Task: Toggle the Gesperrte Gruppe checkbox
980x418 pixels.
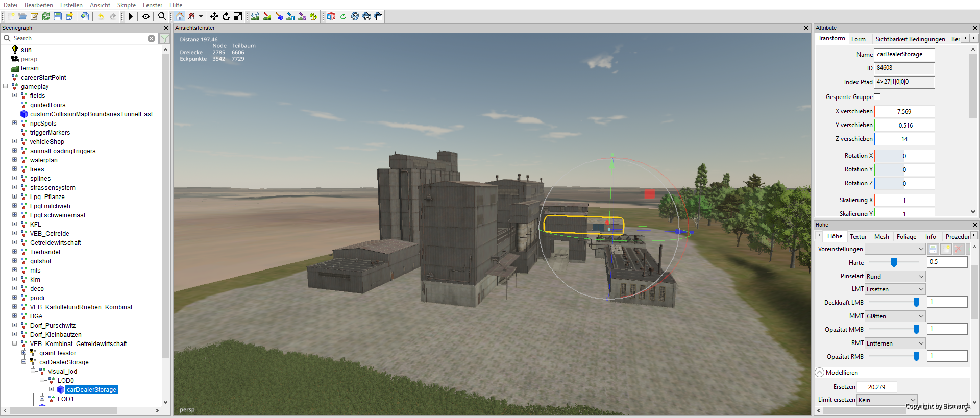Action: click(x=877, y=97)
